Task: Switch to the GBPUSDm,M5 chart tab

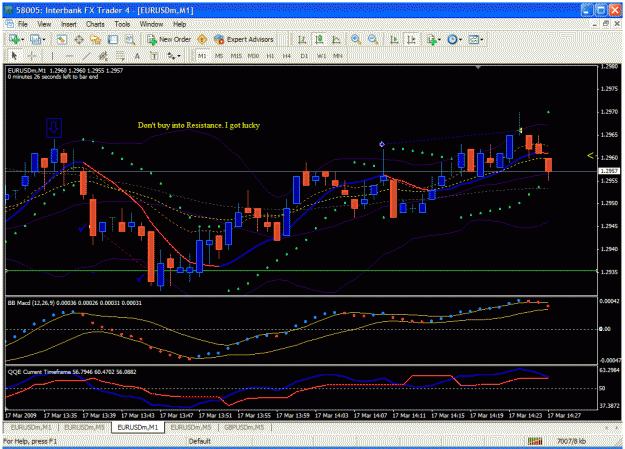Action: click(244, 427)
